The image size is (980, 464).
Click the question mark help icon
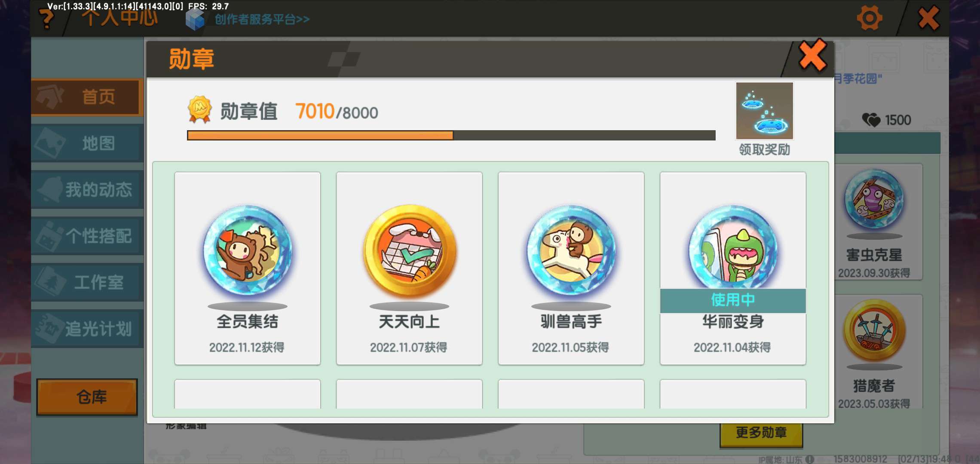click(46, 19)
